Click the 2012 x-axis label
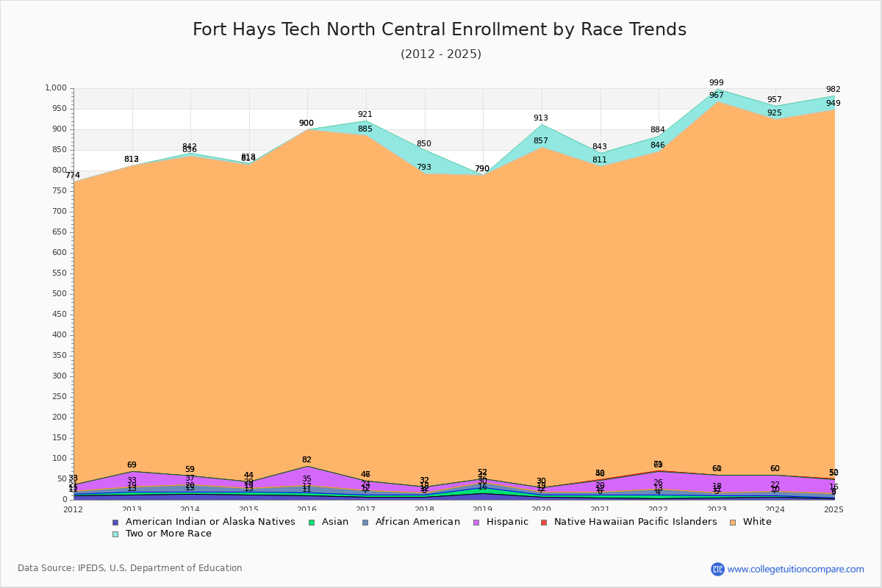Viewport: 882px width, 588px height. (x=73, y=509)
